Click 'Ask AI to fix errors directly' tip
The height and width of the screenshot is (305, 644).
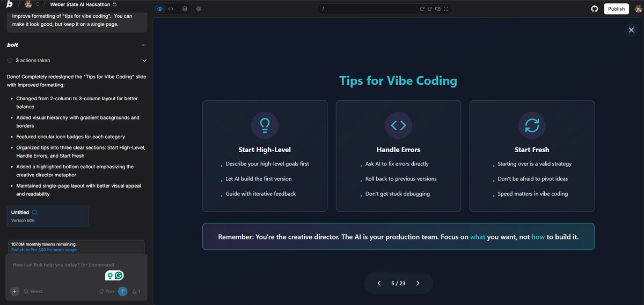coord(397,164)
